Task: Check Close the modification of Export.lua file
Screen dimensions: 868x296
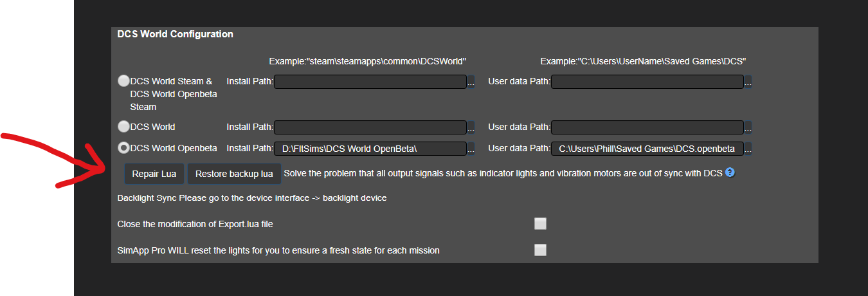Action: click(540, 223)
